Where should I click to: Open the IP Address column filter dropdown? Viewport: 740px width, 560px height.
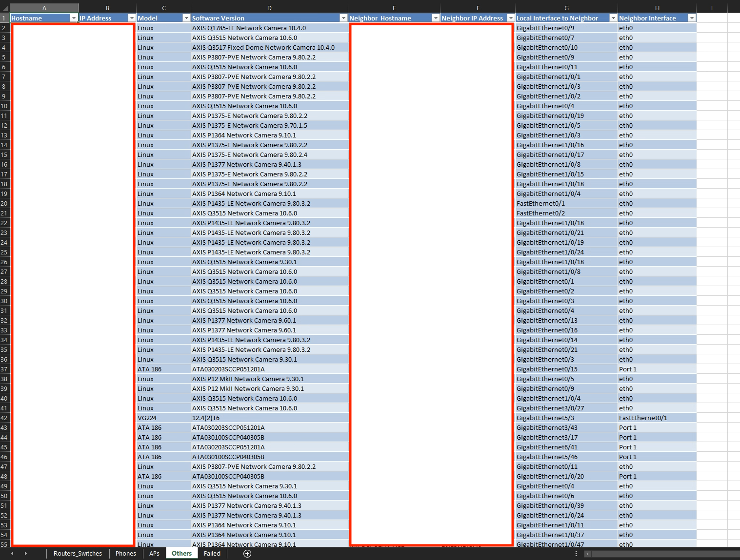[131, 18]
